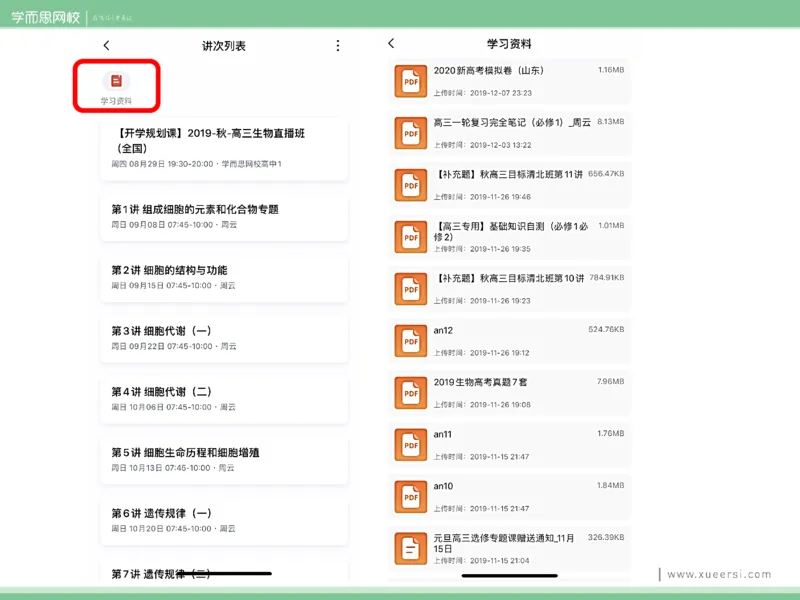Open the three-dot more options menu
800x600 pixels.
pos(338,46)
